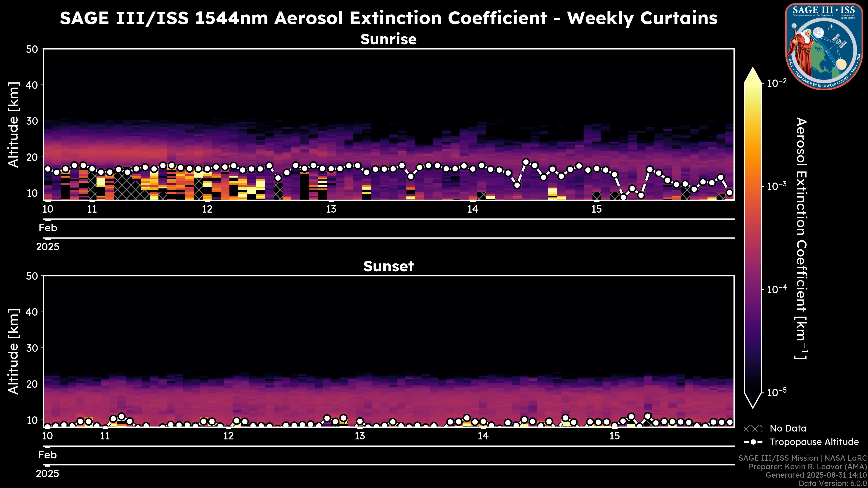
Task: Click the SAGE III ISS mission logo
Action: tap(824, 47)
